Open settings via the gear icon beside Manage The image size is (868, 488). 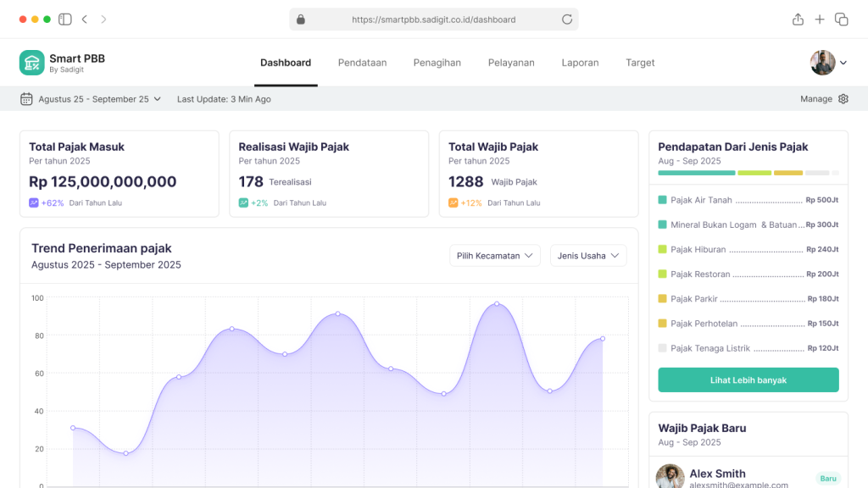(x=843, y=98)
